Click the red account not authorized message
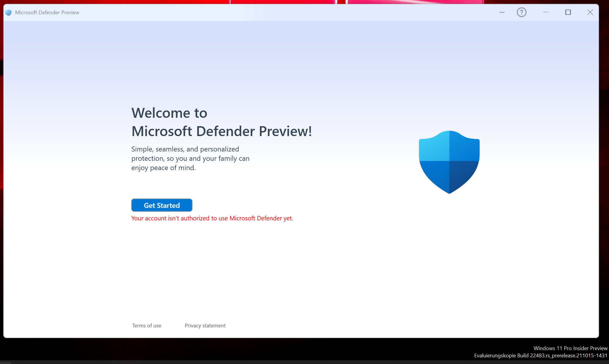The width and height of the screenshot is (609, 364). [x=212, y=218]
